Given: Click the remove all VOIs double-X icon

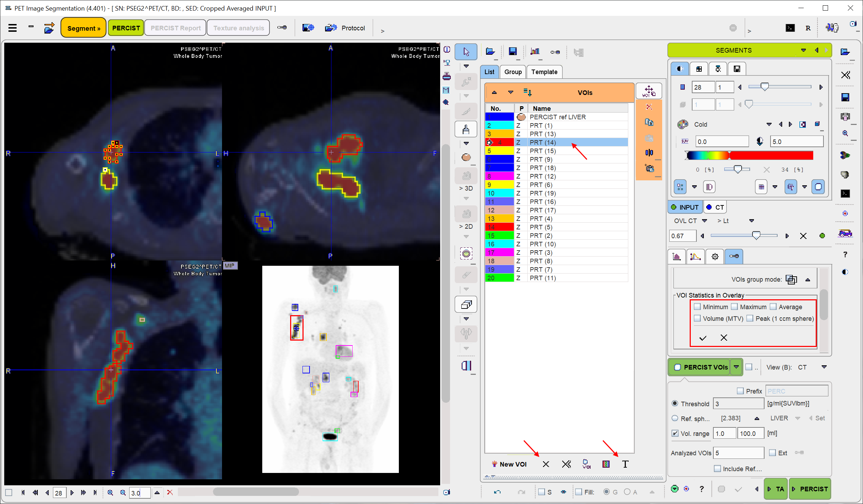Looking at the screenshot, I should coord(566,464).
